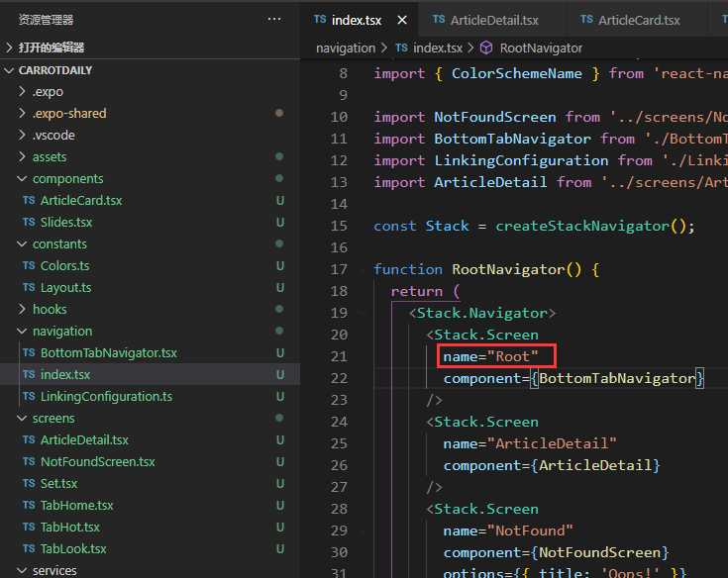Open Slides.tsx in the file tree
The image size is (728, 578).
point(66,223)
